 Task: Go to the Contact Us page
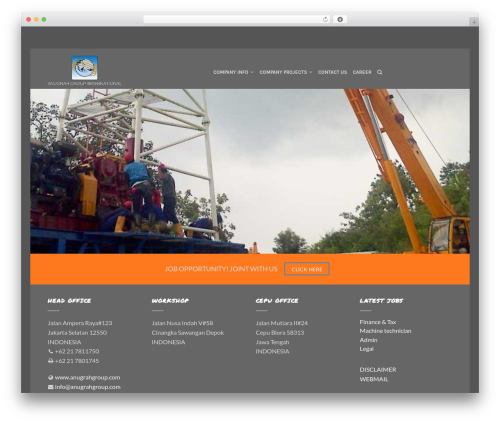(332, 72)
